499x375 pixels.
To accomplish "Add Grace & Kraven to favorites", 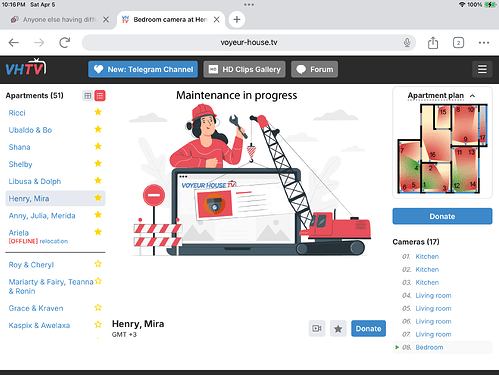I will (x=98, y=308).
